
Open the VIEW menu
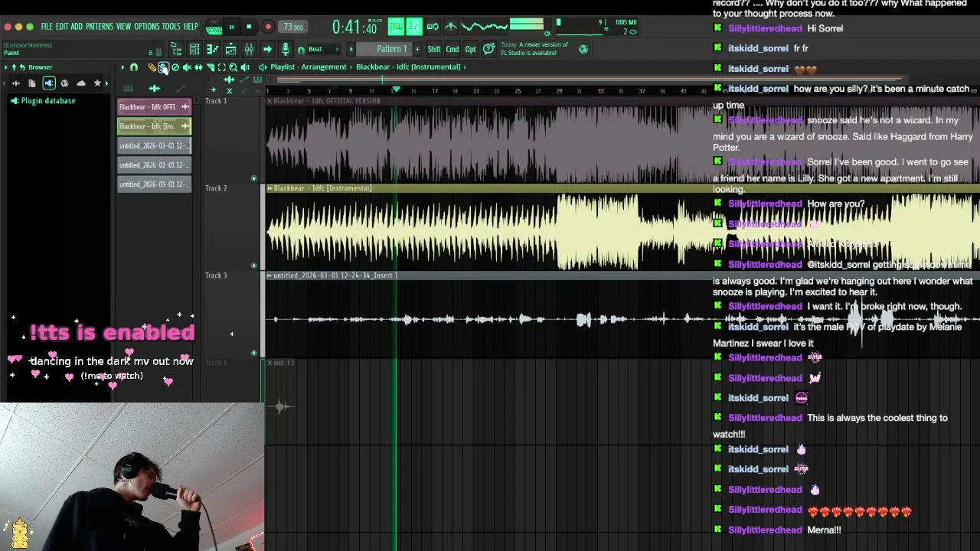(123, 27)
